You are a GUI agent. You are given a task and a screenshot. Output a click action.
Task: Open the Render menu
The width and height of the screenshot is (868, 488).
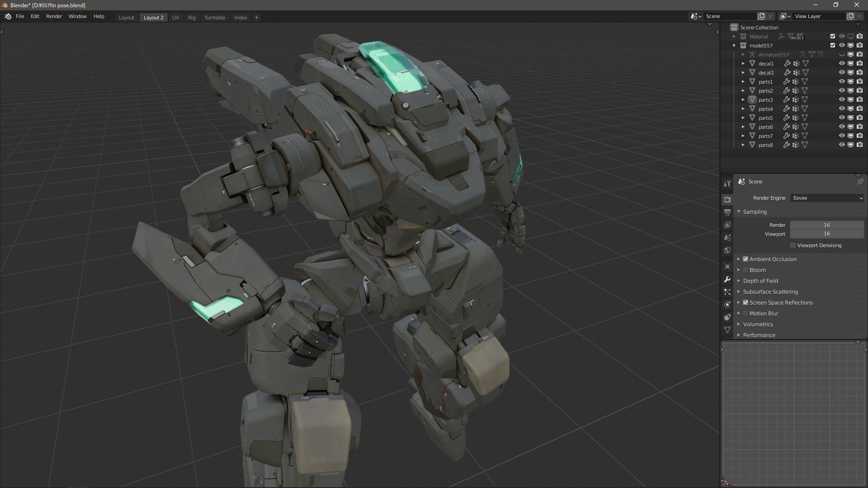[x=54, y=16]
